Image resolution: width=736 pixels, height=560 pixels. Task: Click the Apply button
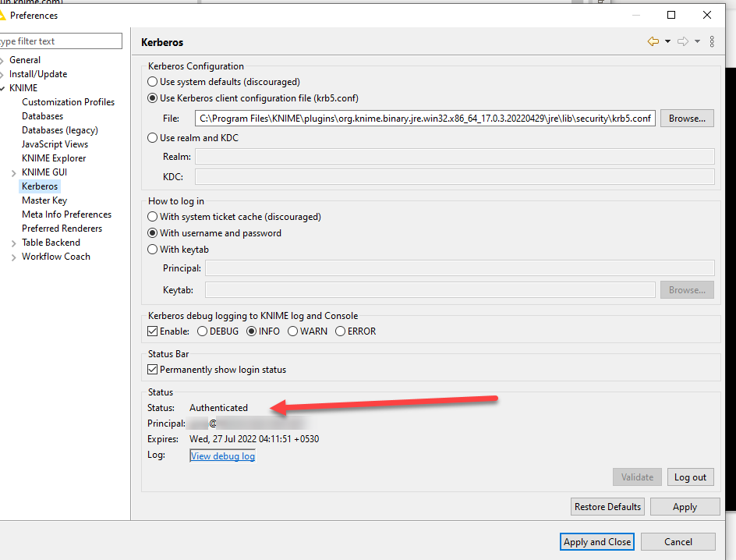click(685, 507)
